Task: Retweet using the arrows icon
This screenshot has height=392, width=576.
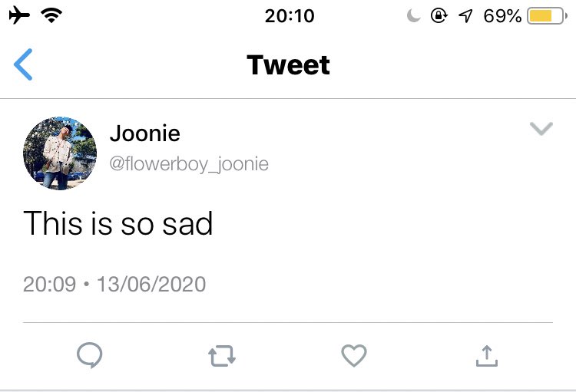Action: point(222,355)
